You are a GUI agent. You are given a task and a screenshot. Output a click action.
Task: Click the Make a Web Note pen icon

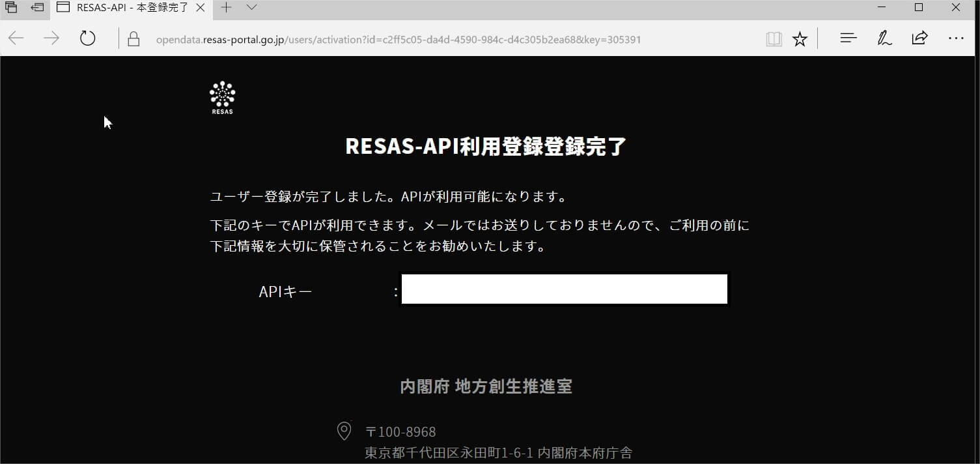tap(884, 38)
